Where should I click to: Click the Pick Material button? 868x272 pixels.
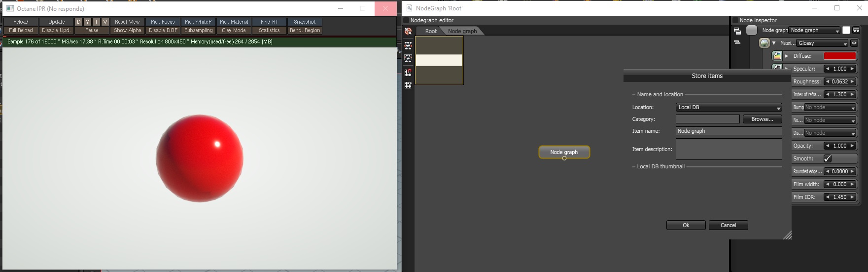coord(234,22)
